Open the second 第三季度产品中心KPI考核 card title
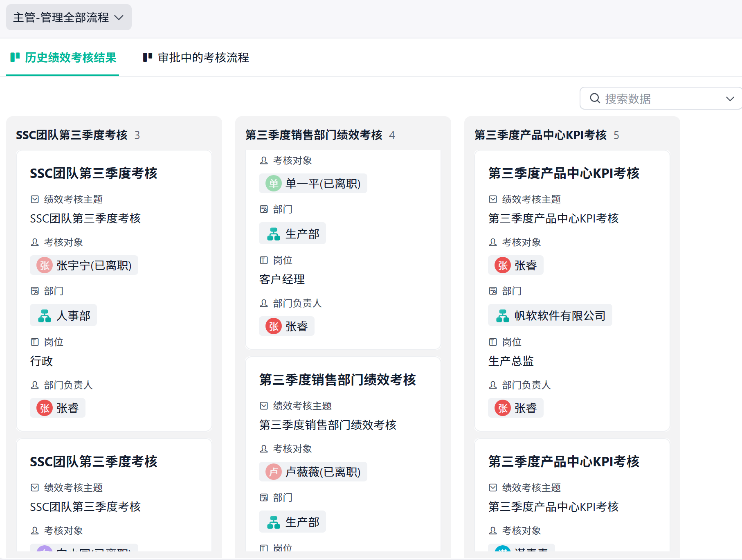Image resolution: width=742 pixels, height=560 pixels. coord(564,462)
